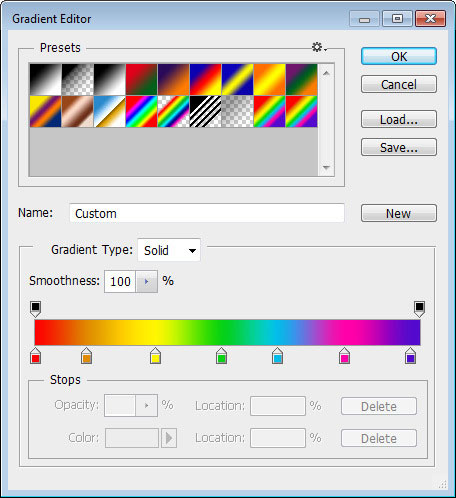Click Delete beside the Opacity Location field
Screen dimensions: 456x498
[x=379, y=406]
